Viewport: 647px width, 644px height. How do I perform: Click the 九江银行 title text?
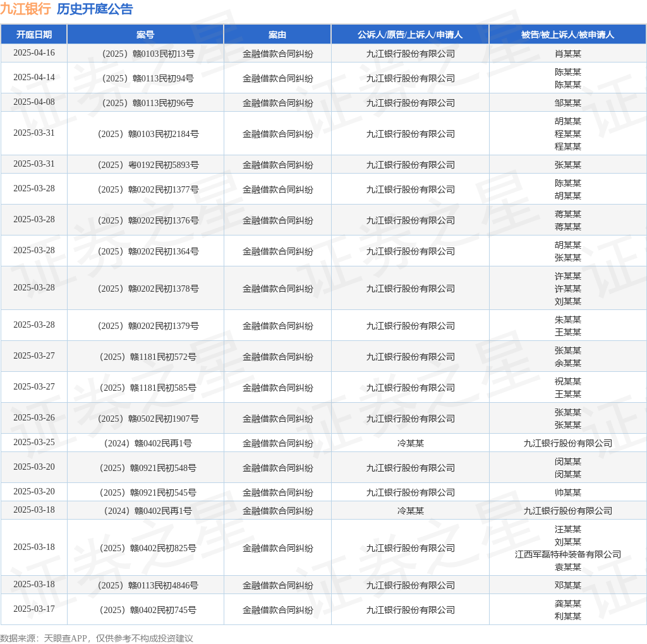tap(25, 9)
